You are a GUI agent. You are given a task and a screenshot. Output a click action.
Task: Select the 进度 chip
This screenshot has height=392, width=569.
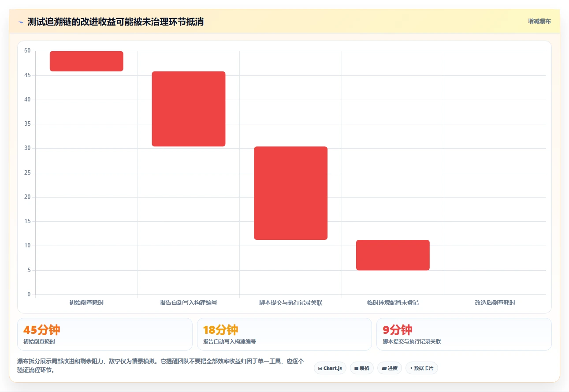[x=390, y=368]
